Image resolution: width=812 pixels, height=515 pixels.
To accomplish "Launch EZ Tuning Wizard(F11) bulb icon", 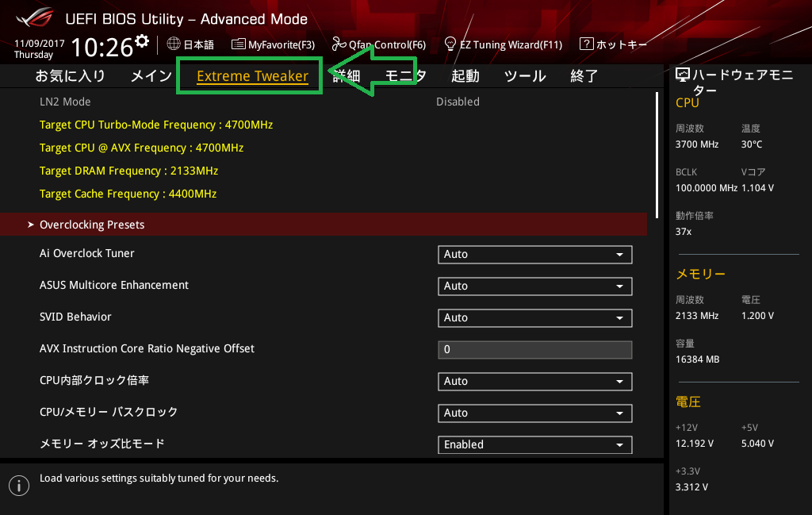I will [450, 44].
